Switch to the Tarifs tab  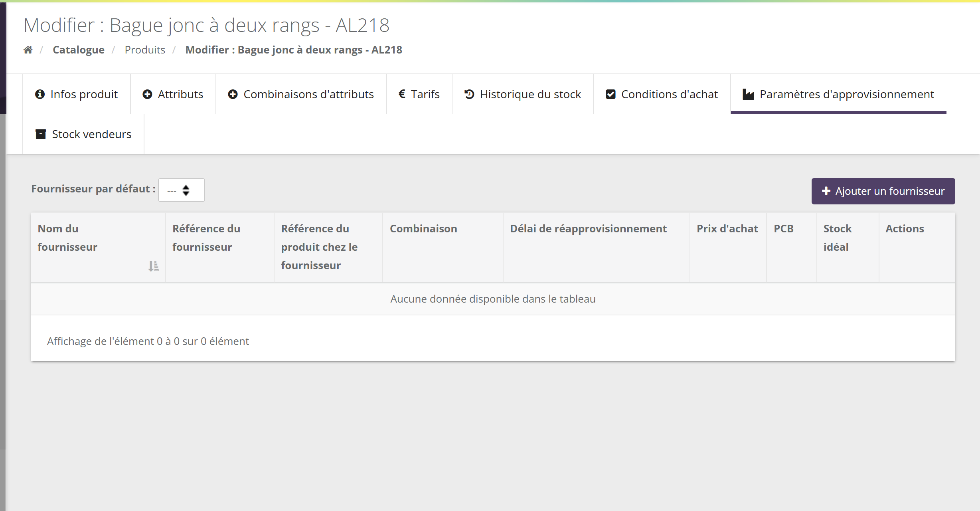419,94
